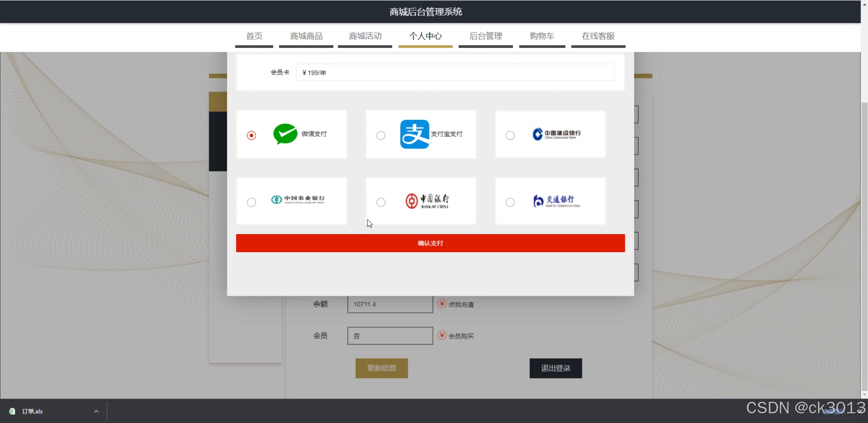The width and height of the screenshot is (868, 423).
Task: Open the 商城商品 tab
Action: pyautogui.click(x=306, y=36)
